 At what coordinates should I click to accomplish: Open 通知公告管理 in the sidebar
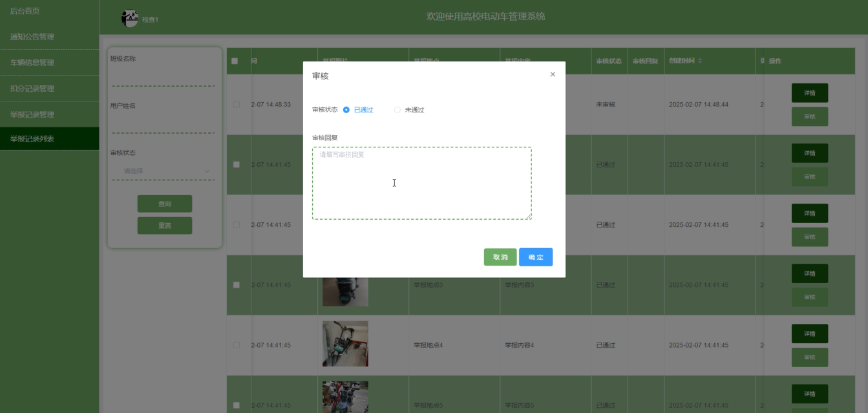(50, 37)
